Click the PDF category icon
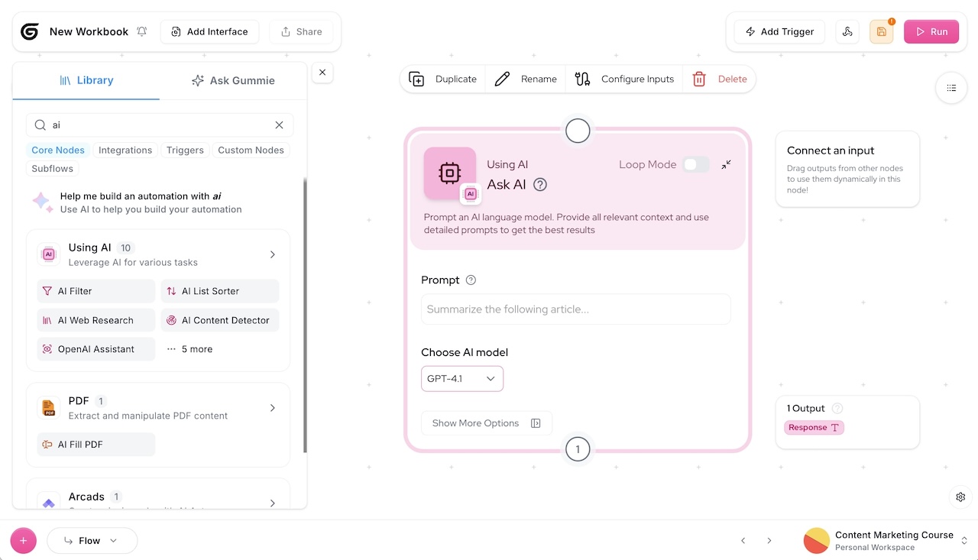This screenshot has height=560, width=978. point(49,408)
